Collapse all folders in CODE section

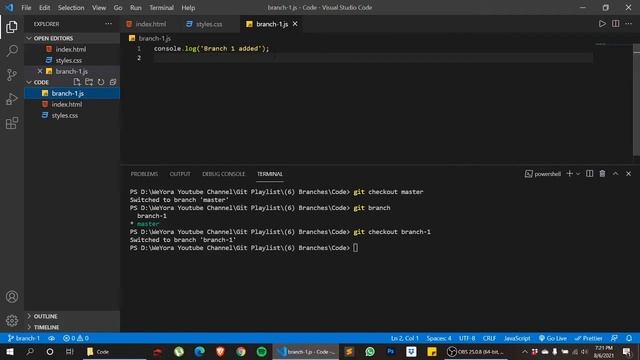113,82
